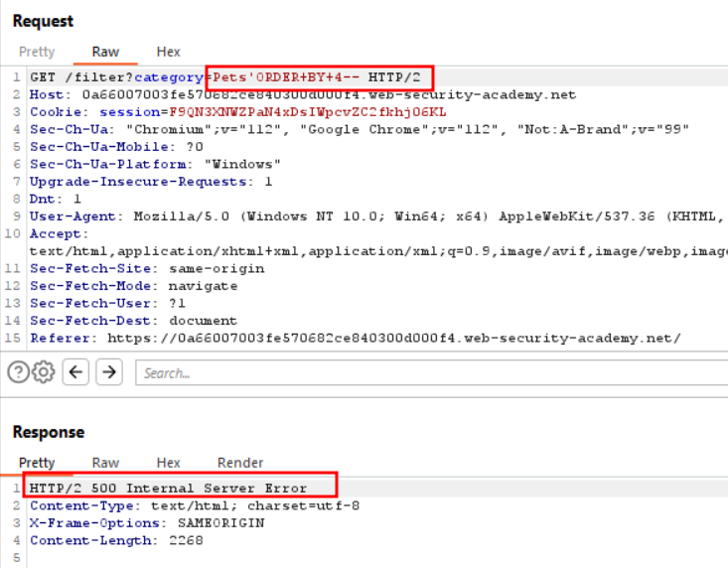Click the Accept header name
This screenshot has height=568, width=728.
[x=59, y=234]
